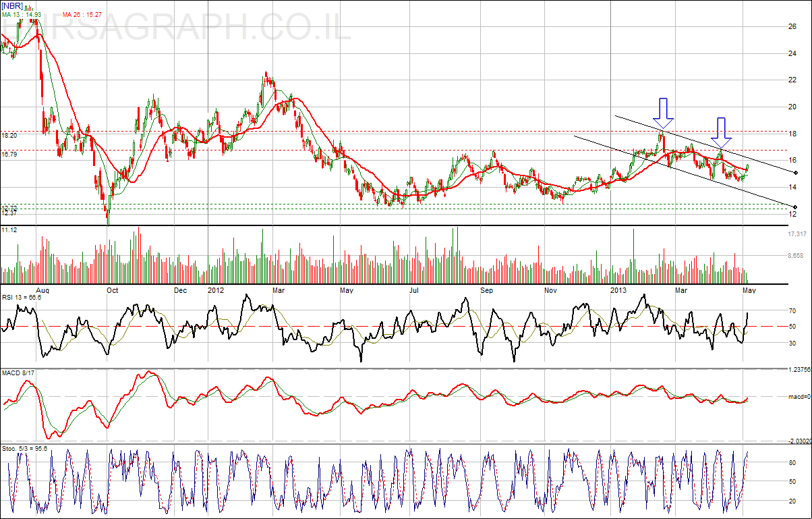
Task: Click the Nov date axis label
Action: point(550,290)
